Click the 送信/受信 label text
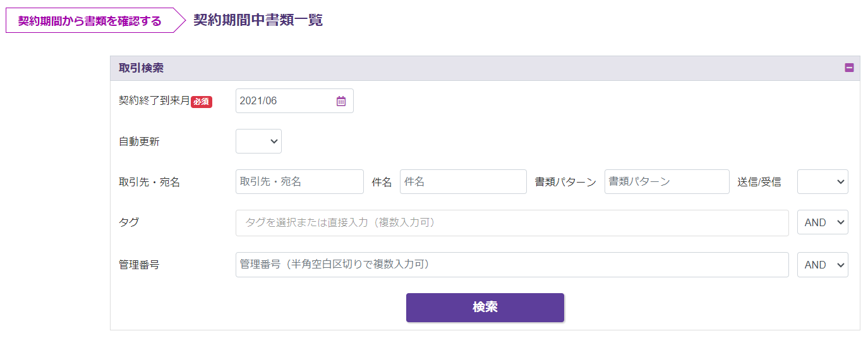Image resolution: width=868 pixels, height=338 pixels. 759,182
